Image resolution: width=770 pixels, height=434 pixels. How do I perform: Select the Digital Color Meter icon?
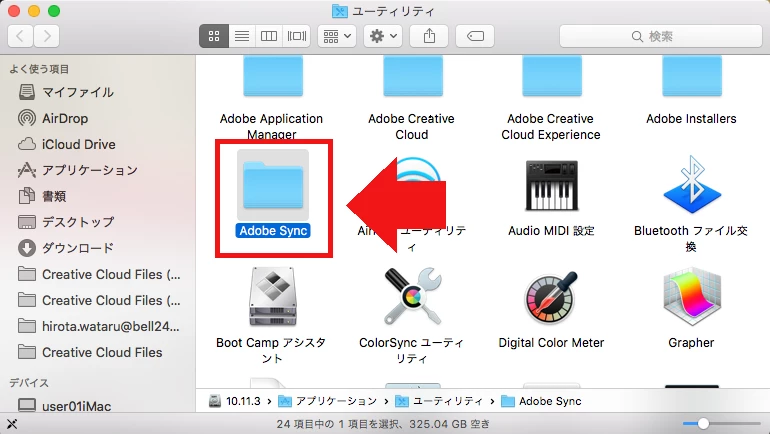pyautogui.click(x=551, y=297)
